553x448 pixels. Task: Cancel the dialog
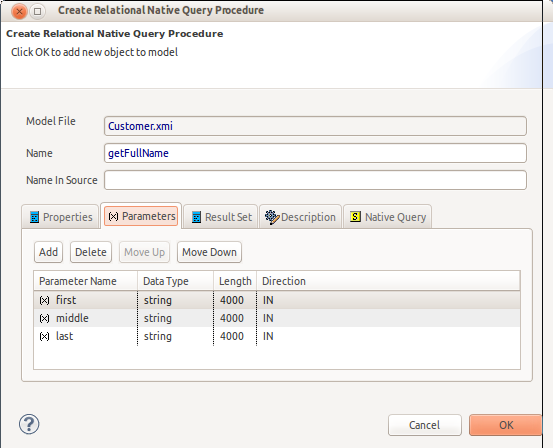point(425,425)
